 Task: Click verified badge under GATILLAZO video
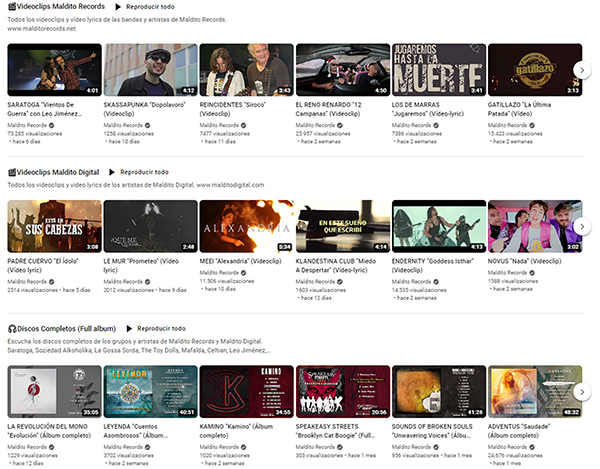(532, 125)
